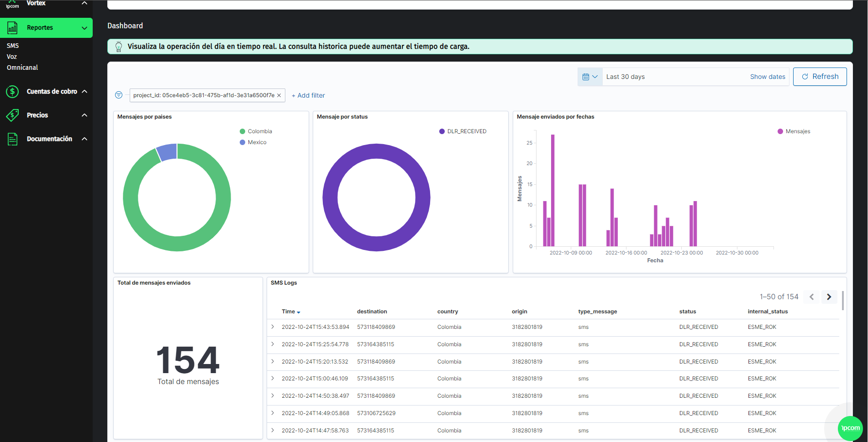868x442 pixels.
Task: Toggle the Colombia legend swatch
Action: click(x=242, y=131)
